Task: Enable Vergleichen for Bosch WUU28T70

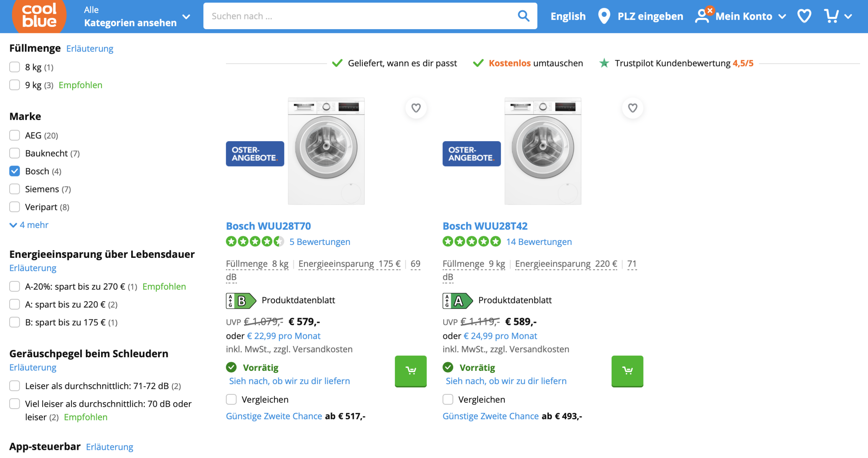Action: (x=231, y=399)
